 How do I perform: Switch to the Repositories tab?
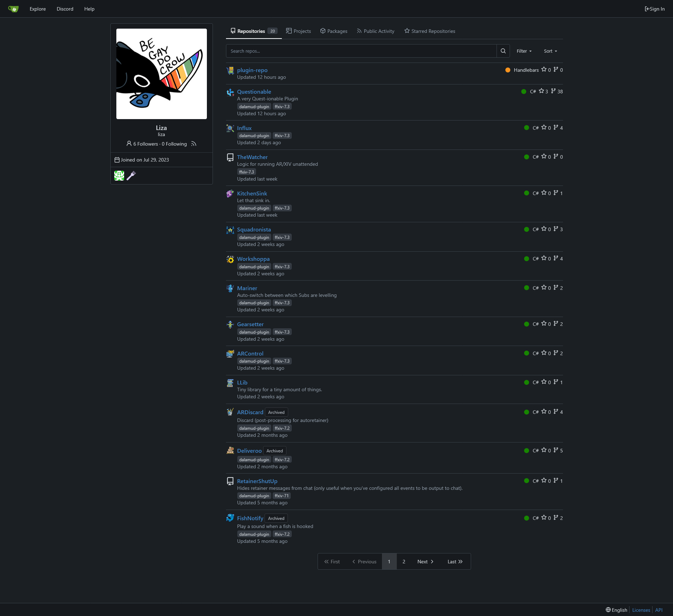coord(254,31)
